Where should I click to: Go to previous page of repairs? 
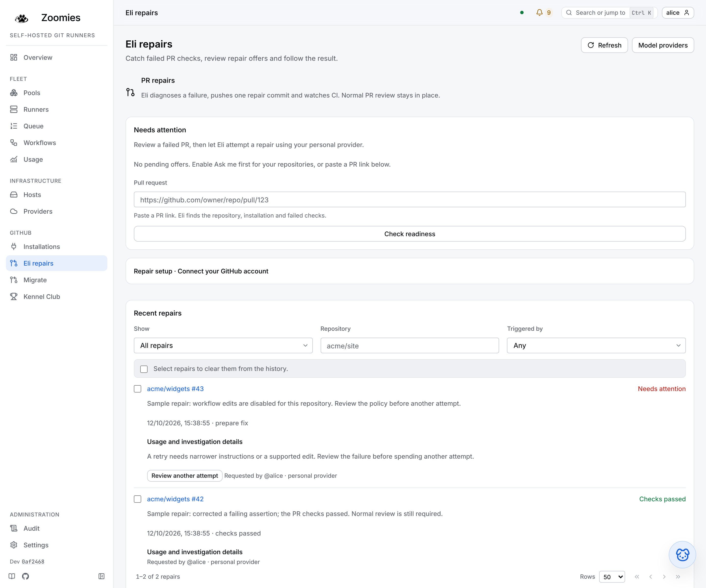[x=651, y=576]
